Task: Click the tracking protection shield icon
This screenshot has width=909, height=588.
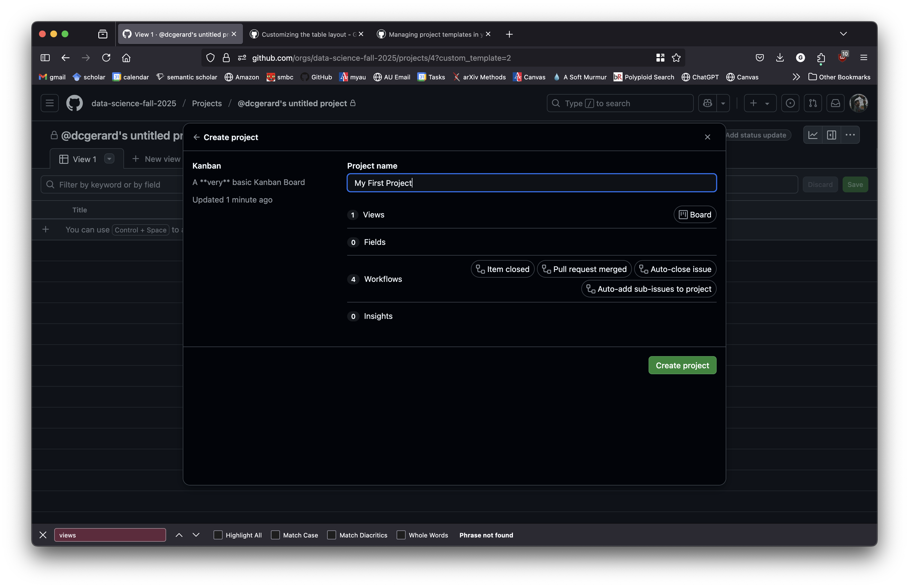Action: [x=210, y=58]
